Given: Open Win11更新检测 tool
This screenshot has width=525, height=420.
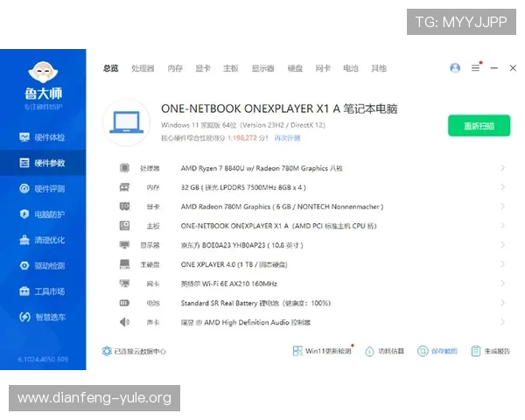Looking at the screenshot, I should 322,351.
